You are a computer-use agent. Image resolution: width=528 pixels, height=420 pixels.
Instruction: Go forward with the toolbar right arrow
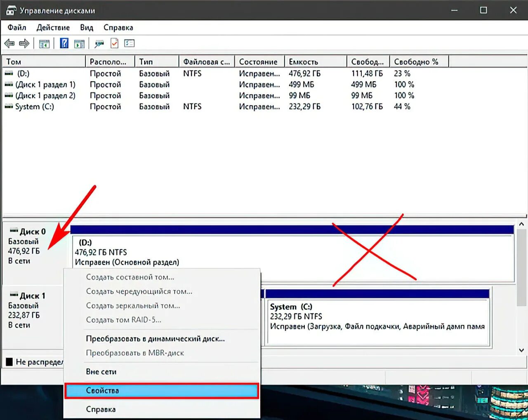click(24, 43)
